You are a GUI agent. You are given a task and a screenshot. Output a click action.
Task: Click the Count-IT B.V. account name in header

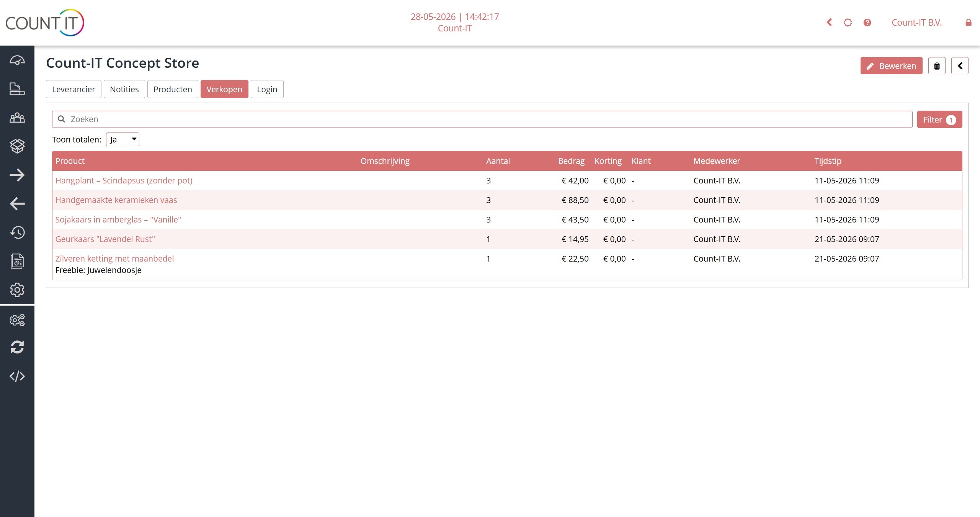tap(916, 23)
